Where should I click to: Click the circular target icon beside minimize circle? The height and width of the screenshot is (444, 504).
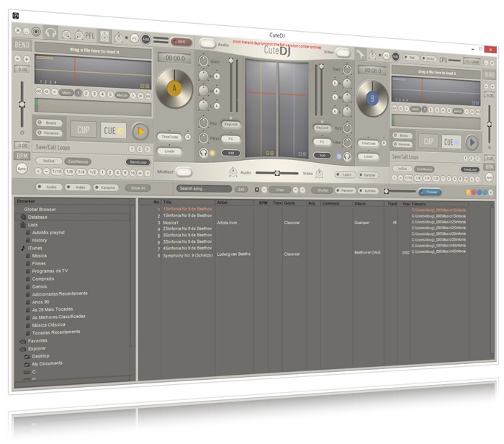[36, 31]
